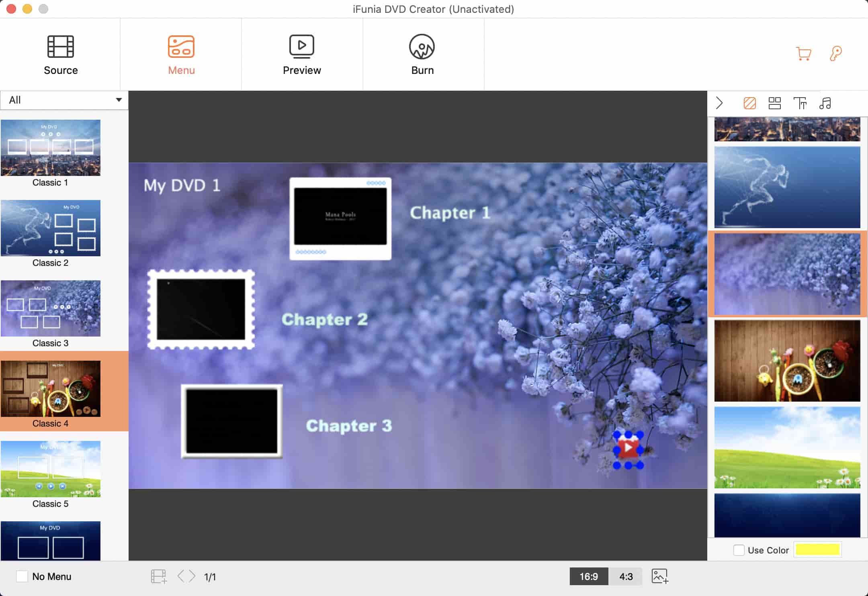The height and width of the screenshot is (596, 868).
Task: Collapse the right panel with chevron
Action: 719,103
